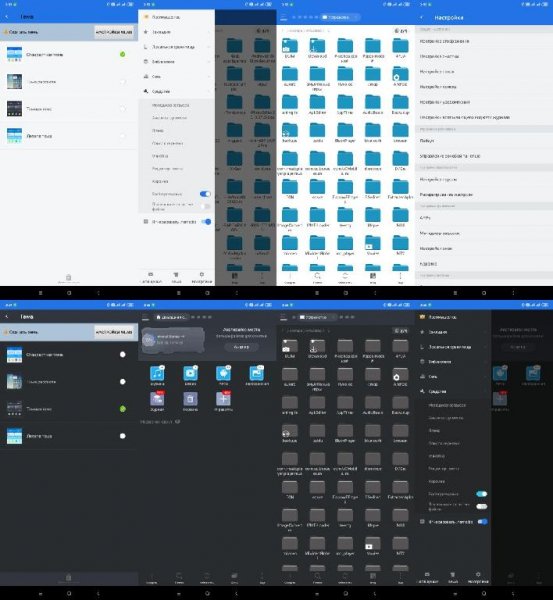This screenshot has width=553, height=600.
Task: Expand Сеть chevron in light drawer
Action: pyautogui.click(x=209, y=77)
